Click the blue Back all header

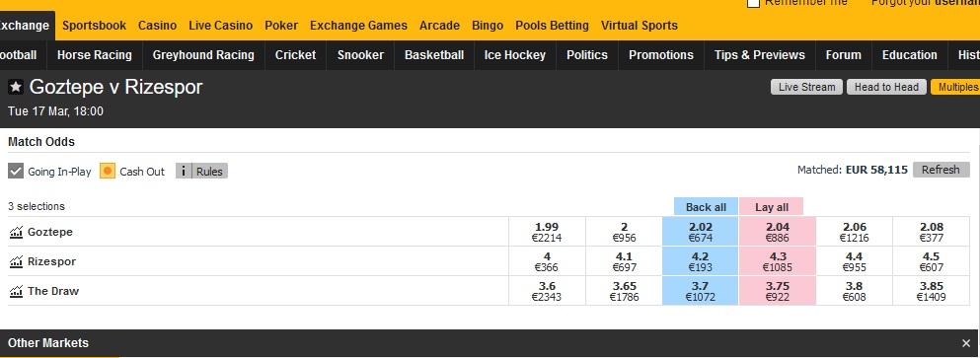[706, 207]
